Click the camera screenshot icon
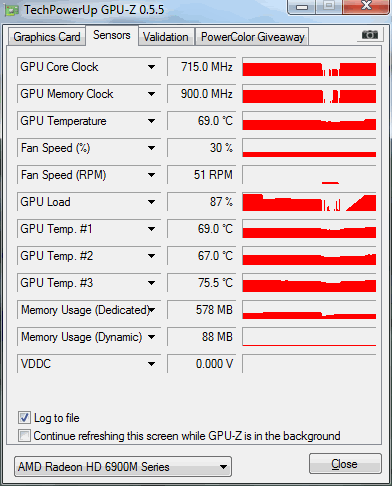Image resolution: width=392 pixels, height=486 pixels. (x=370, y=35)
